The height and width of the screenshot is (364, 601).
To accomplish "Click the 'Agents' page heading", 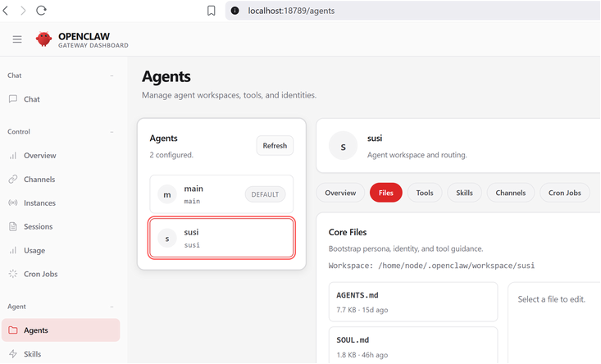I will click(166, 76).
